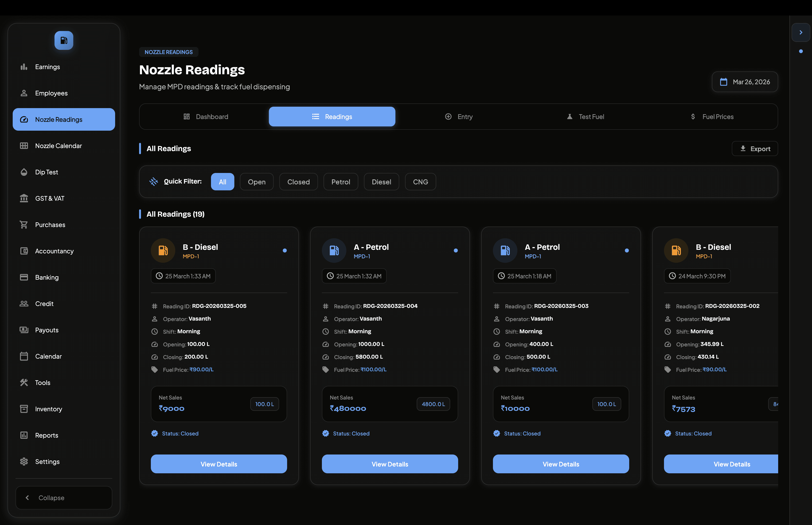Open the Banking page
Viewport: 812px width, 525px height.
point(47,278)
